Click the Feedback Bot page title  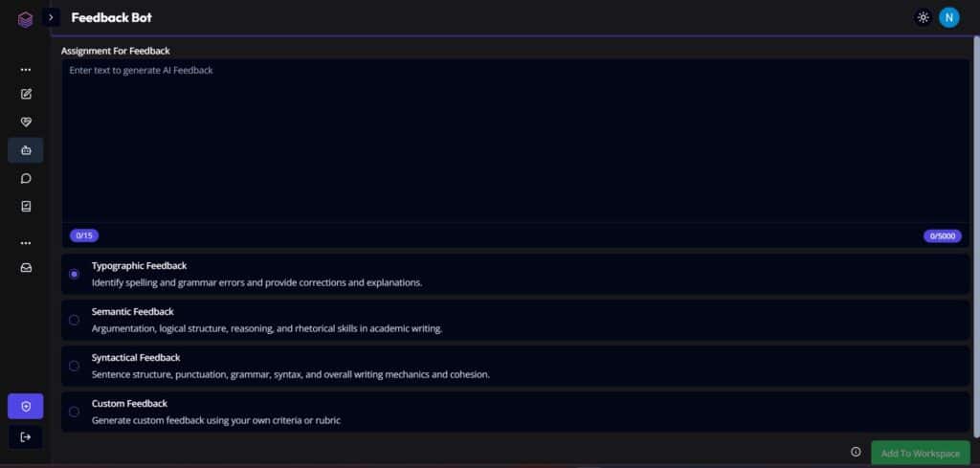click(x=111, y=17)
